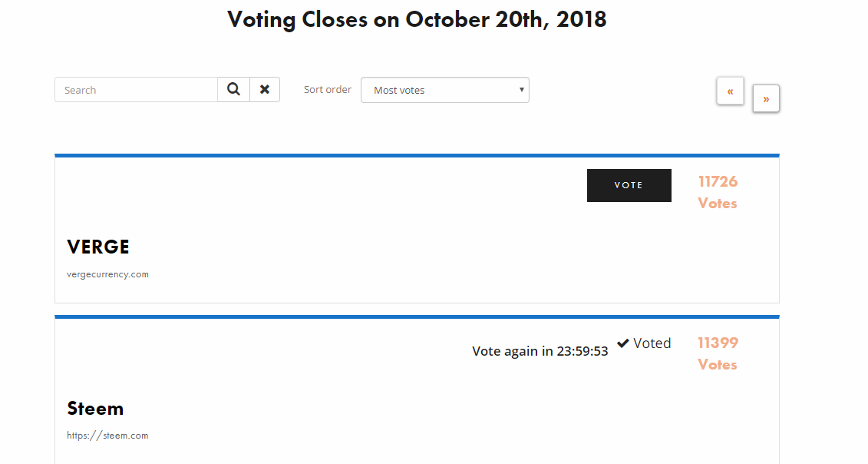The height and width of the screenshot is (464, 868).
Task: Click the Voted checkmark icon for Steem
Action: click(622, 343)
